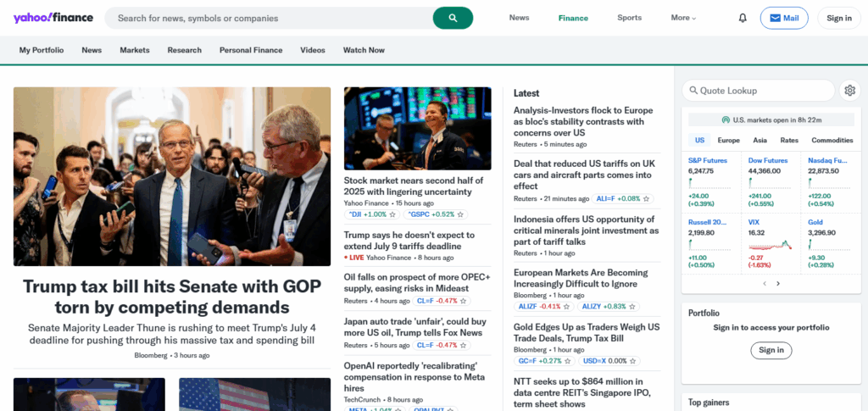The width and height of the screenshot is (868, 411).
Task: Open the OpenAI 'recalibrating' compensation story
Action: pos(414,377)
